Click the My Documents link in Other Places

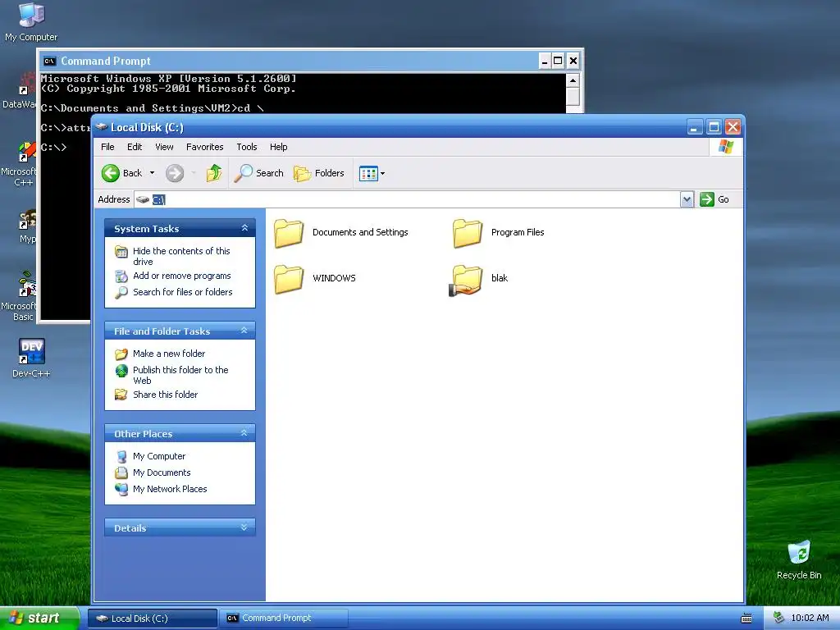pos(162,472)
